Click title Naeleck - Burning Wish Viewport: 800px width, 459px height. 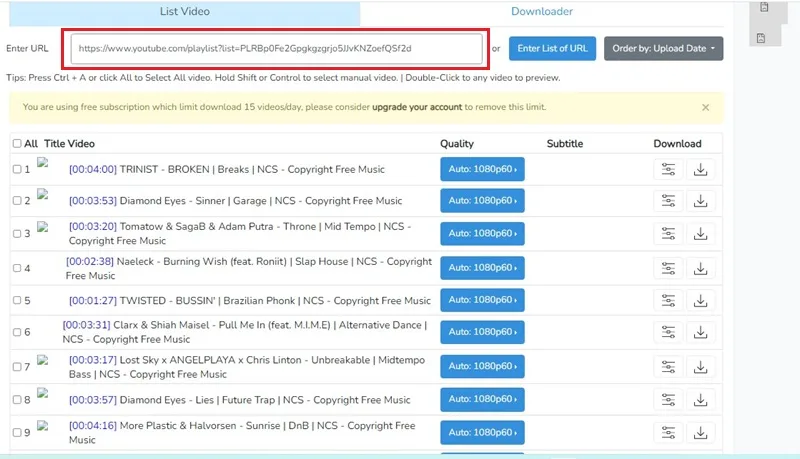coord(248,268)
